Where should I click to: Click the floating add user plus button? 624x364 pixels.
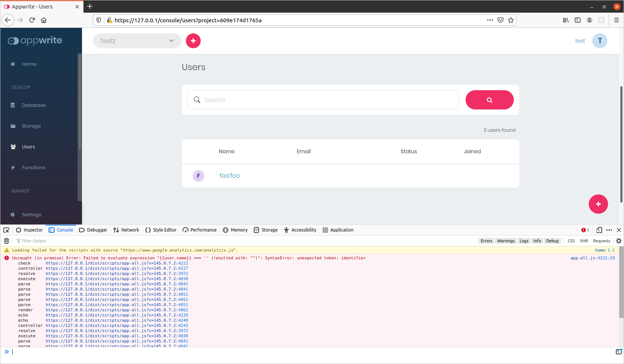tap(598, 204)
